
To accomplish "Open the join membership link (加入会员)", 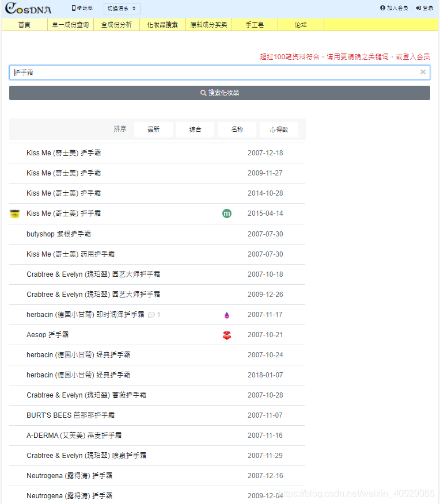I will coord(394,8).
